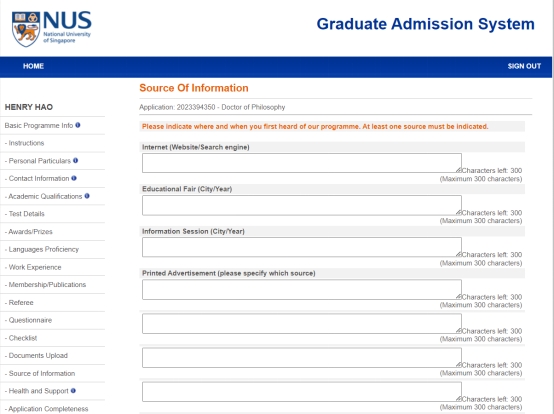Click info icon next to Contact Information

[x=74, y=178]
